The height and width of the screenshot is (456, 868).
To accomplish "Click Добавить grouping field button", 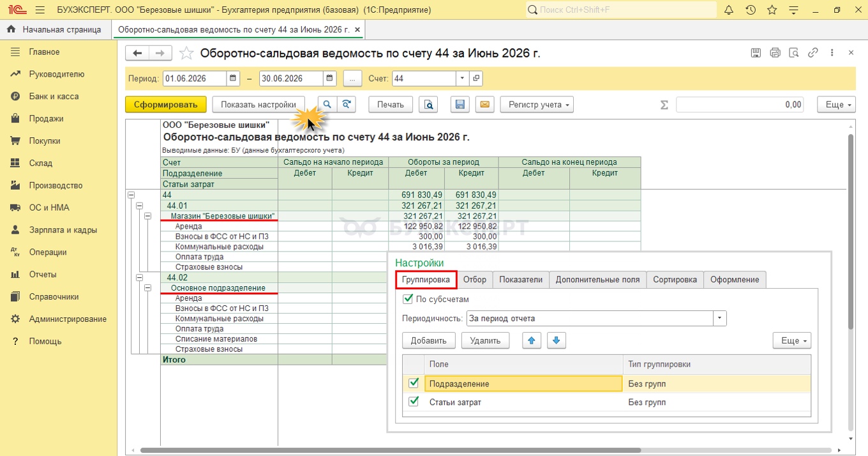I will (x=429, y=340).
